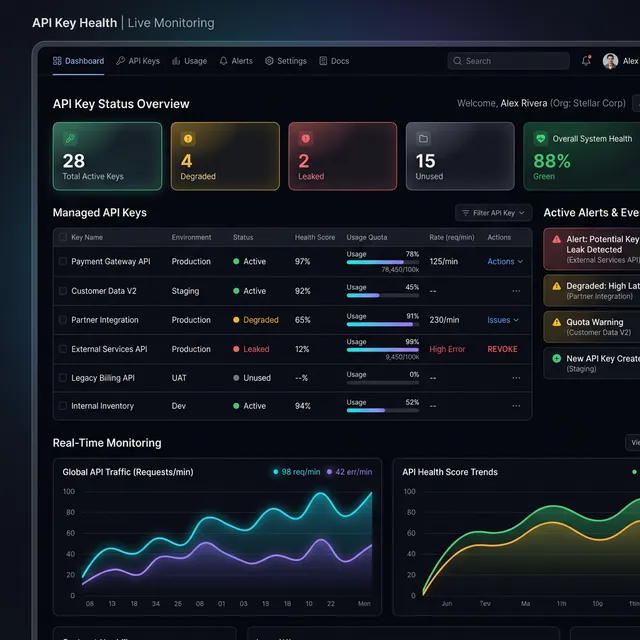Screen dimensions: 640x640
Task: Switch to the Dashboard tab
Action: coord(78,61)
